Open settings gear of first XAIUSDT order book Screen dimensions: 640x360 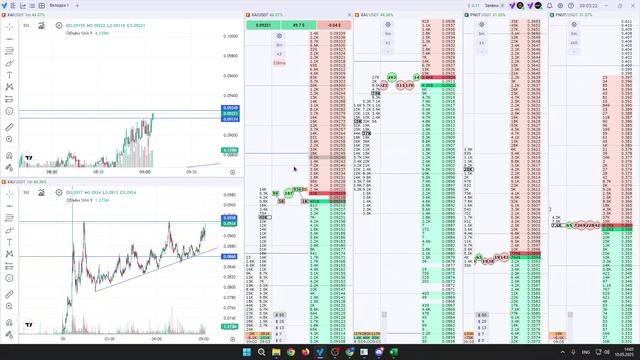(x=279, y=36)
